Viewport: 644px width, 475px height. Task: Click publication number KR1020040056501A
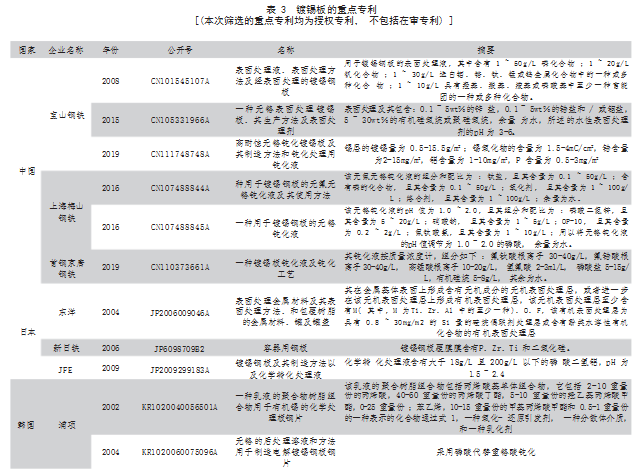click(182, 408)
